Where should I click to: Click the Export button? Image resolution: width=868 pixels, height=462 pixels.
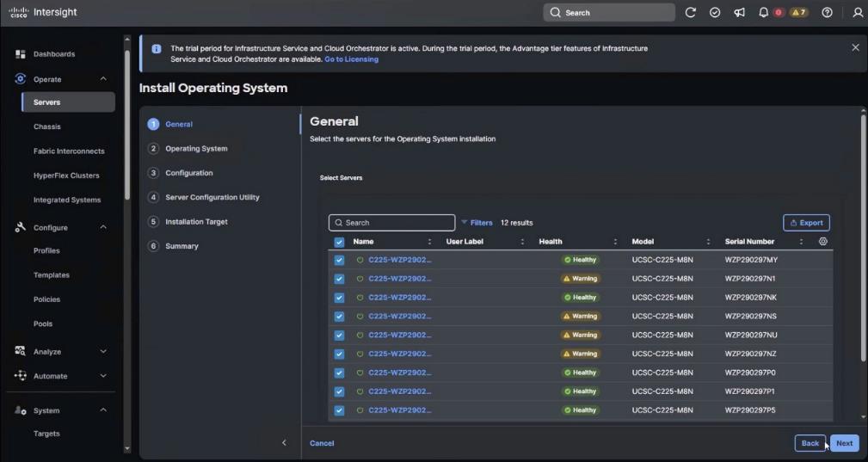pos(806,223)
